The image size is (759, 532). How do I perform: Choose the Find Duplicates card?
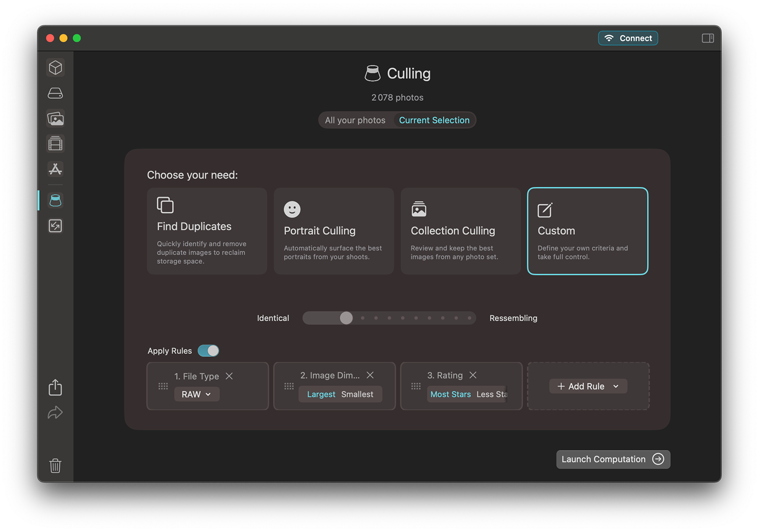click(207, 231)
